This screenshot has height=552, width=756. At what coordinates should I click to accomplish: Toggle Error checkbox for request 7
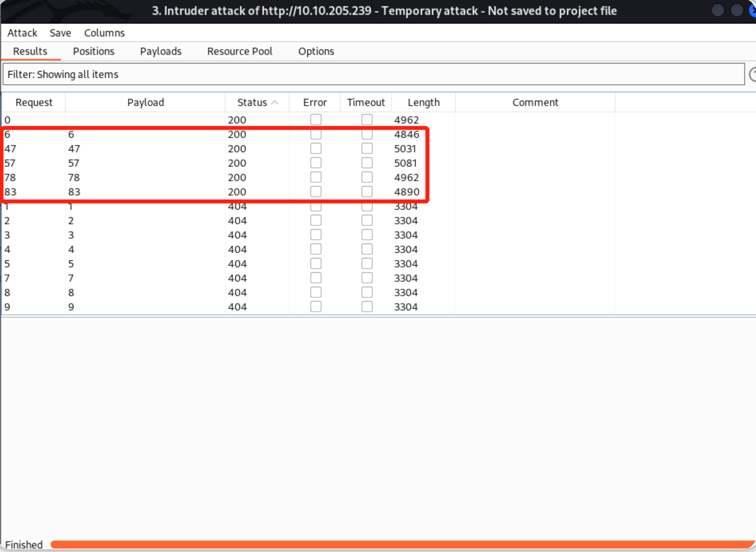(x=316, y=278)
